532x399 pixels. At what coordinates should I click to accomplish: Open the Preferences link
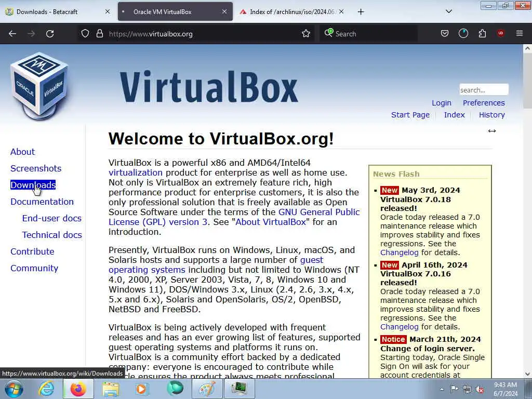click(x=484, y=103)
